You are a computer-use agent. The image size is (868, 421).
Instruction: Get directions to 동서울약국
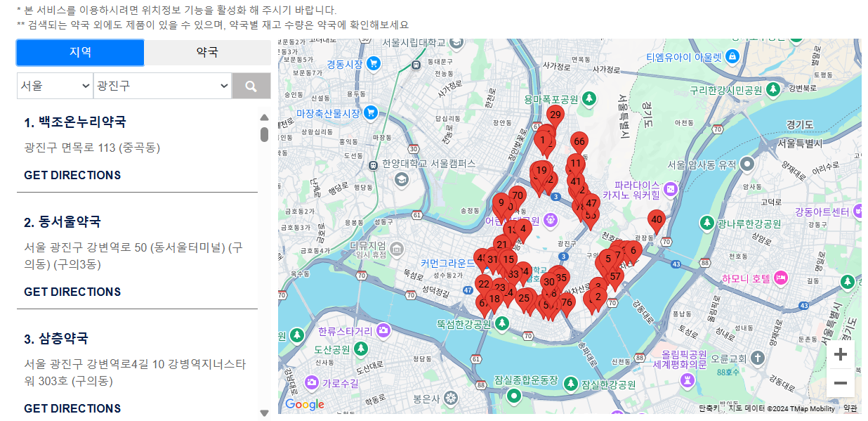click(72, 292)
